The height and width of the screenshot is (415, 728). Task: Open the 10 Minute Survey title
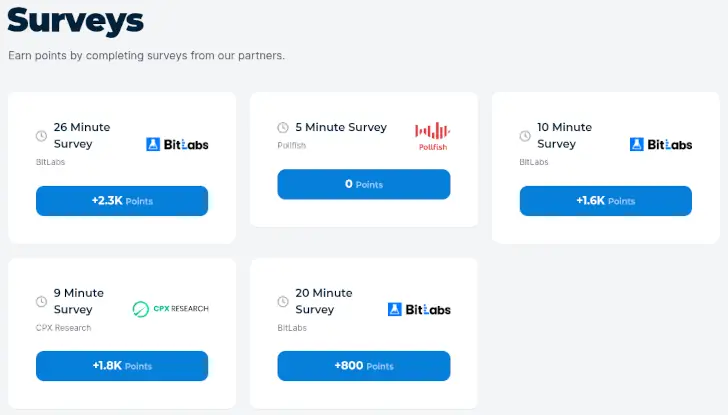pyautogui.click(x=564, y=135)
